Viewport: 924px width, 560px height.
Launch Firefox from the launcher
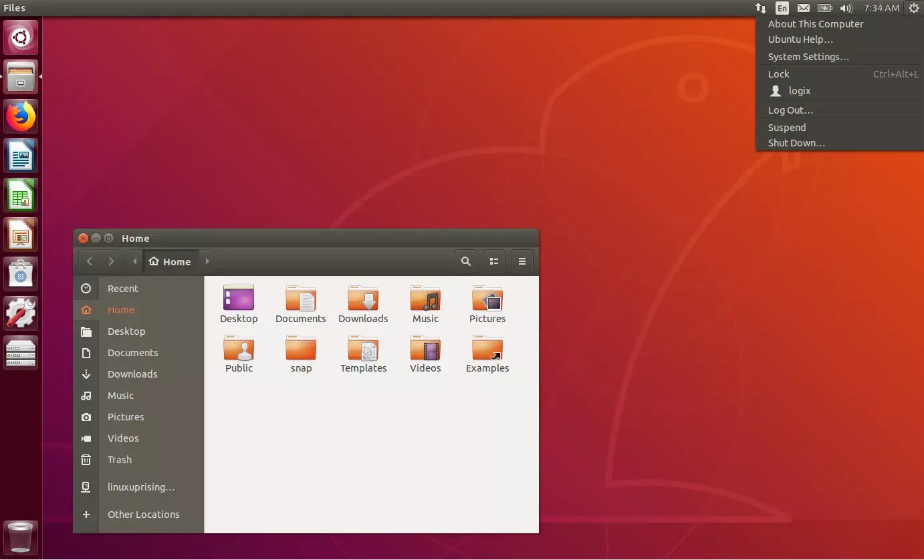[x=20, y=116]
